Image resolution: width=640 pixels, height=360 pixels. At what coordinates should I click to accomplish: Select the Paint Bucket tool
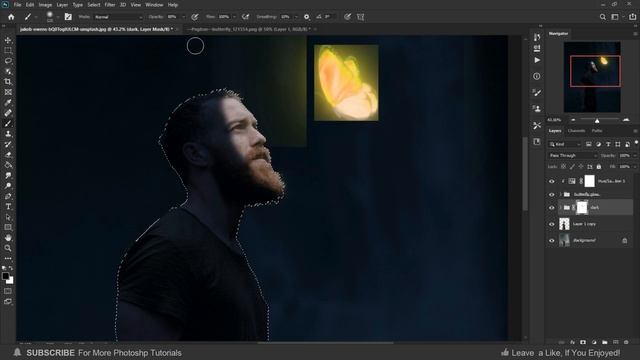point(8,165)
